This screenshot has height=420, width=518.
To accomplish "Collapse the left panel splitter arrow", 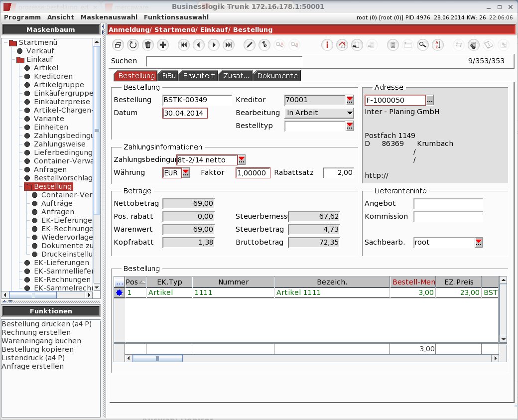I will (103, 26).
